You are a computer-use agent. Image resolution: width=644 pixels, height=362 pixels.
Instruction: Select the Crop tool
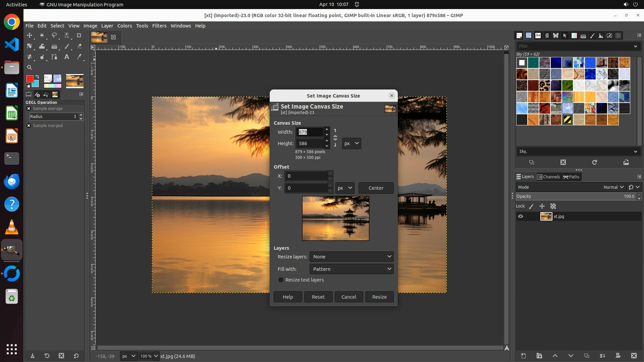(79, 35)
